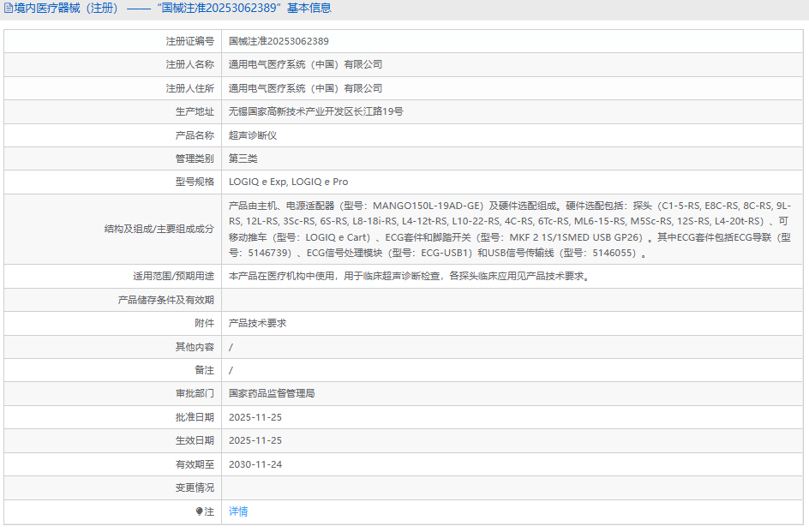809x532 pixels.
Task: Click the 适用范围/预期用途 description text
Action: pyautogui.click(x=409, y=277)
